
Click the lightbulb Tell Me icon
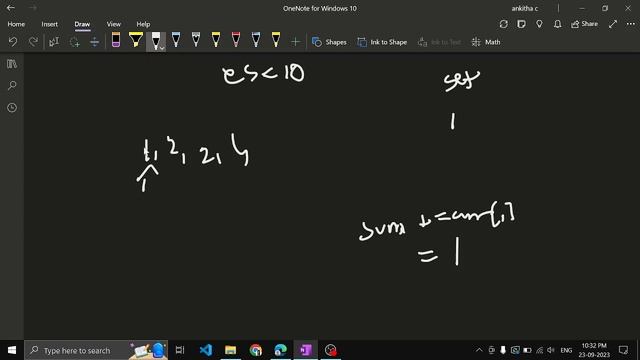point(539,24)
